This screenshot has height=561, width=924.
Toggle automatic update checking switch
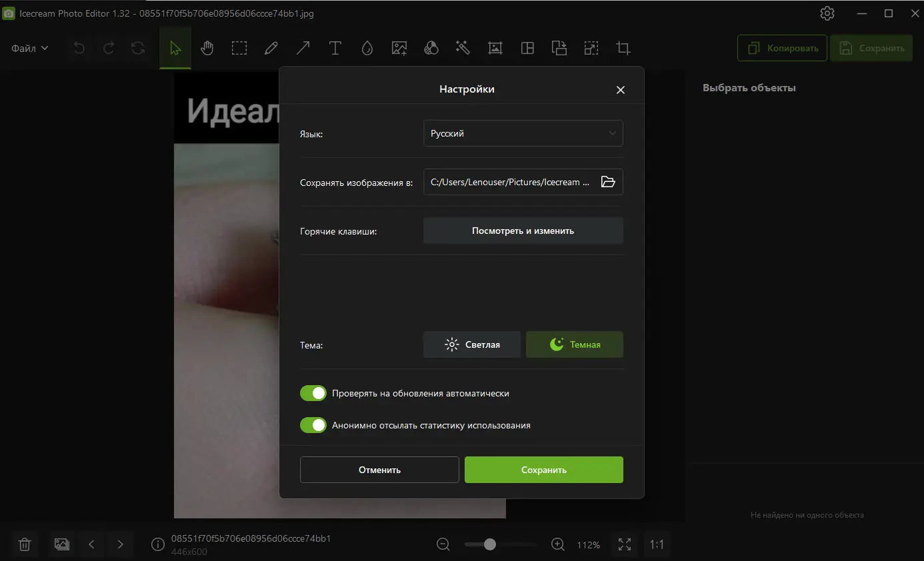(313, 393)
